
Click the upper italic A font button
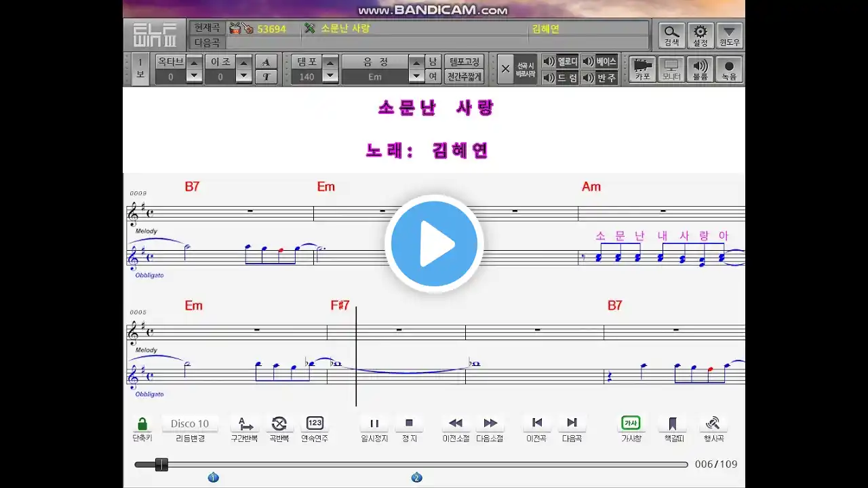[x=266, y=62]
